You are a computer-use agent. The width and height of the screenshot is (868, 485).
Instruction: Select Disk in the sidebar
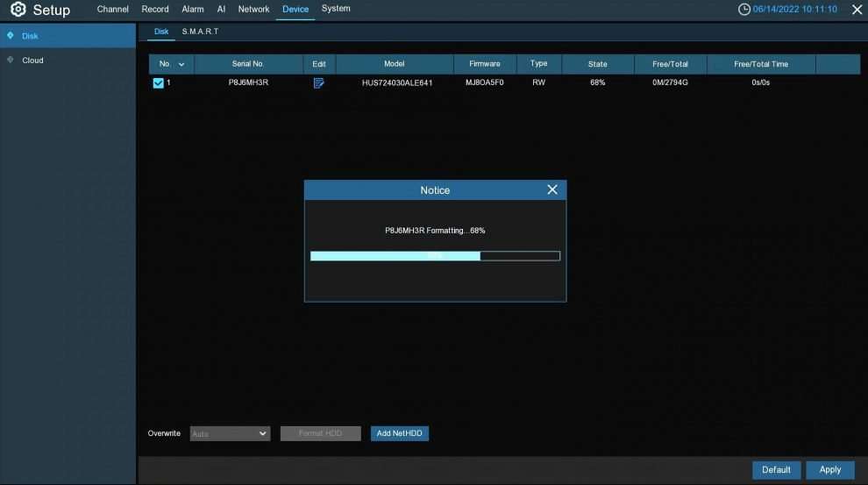coord(68,35)
